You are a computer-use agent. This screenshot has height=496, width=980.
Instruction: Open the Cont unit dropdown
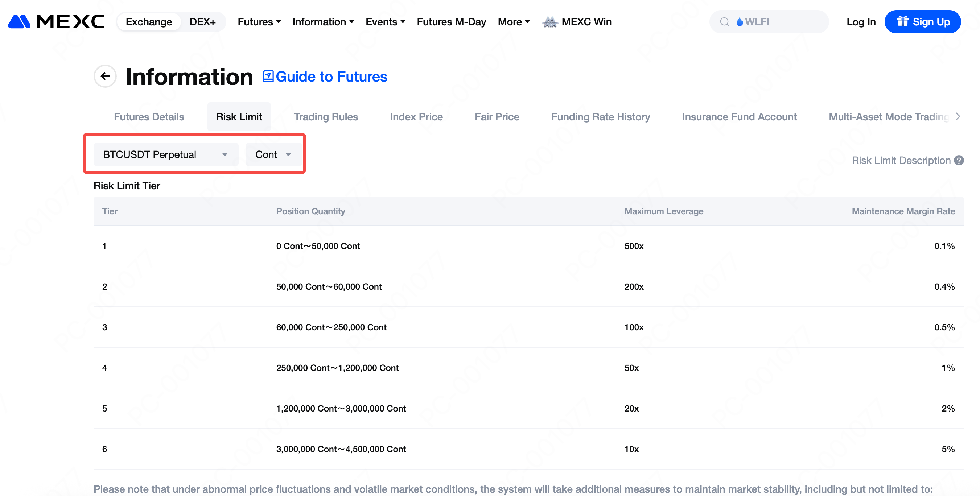pyautogui.click(x=273, y=154)
